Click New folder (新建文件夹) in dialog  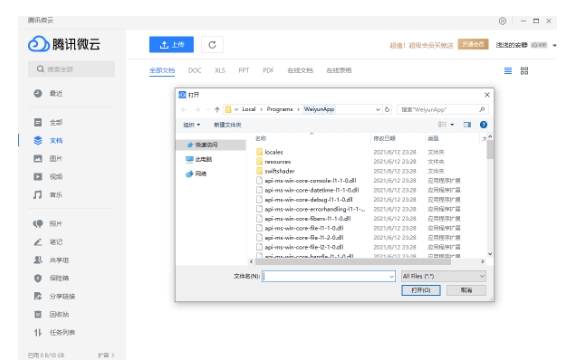[x=228, y=125]
